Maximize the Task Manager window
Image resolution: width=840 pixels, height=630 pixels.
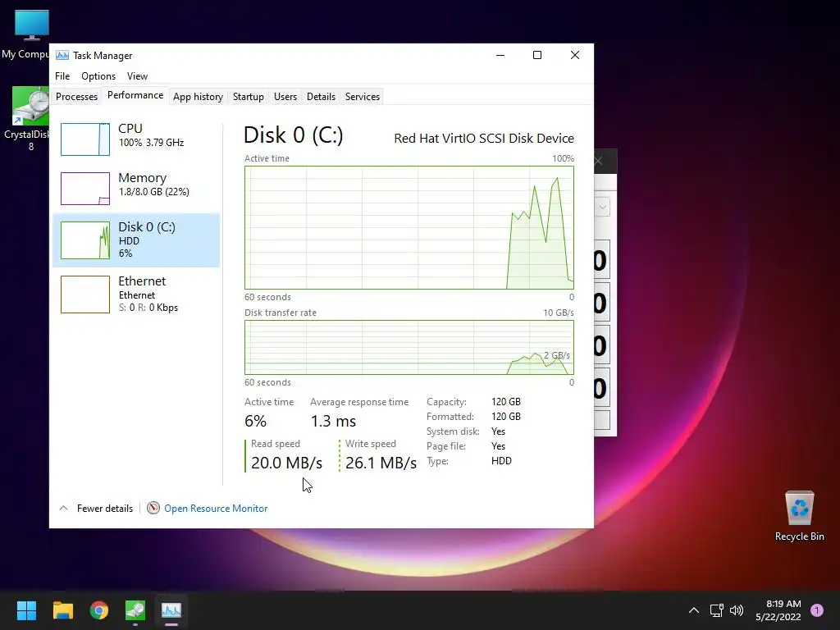[537, 55]
